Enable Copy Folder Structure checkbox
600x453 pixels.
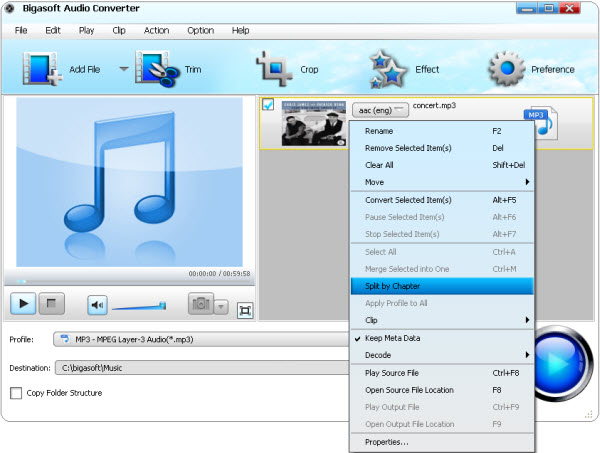(16, 393)
